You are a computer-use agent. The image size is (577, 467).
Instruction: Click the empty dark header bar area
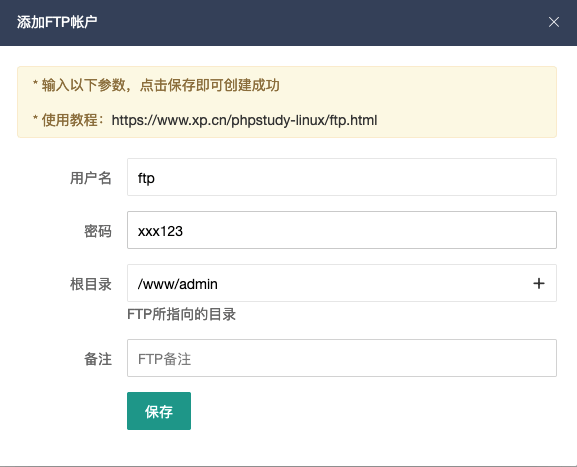(x=320, y=22)
